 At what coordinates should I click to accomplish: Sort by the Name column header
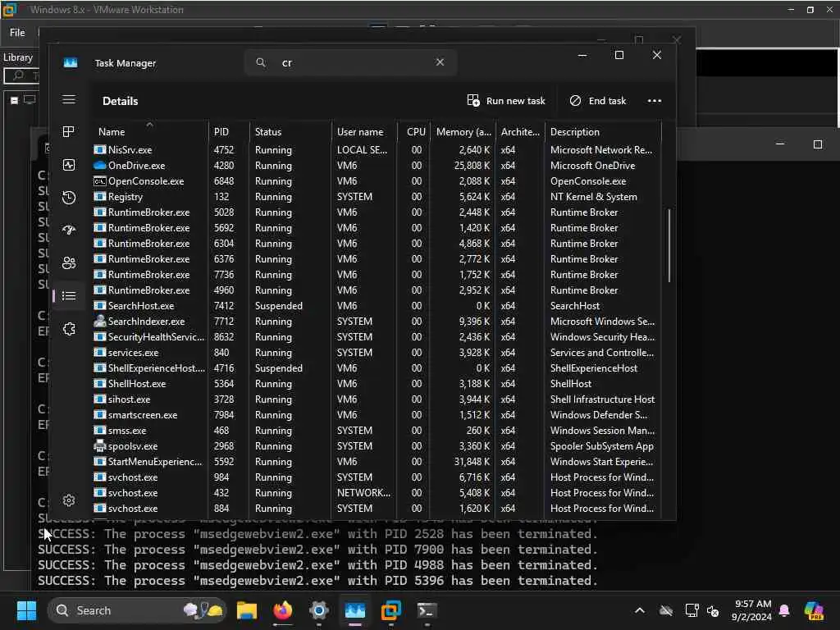[x=150, y=132]
